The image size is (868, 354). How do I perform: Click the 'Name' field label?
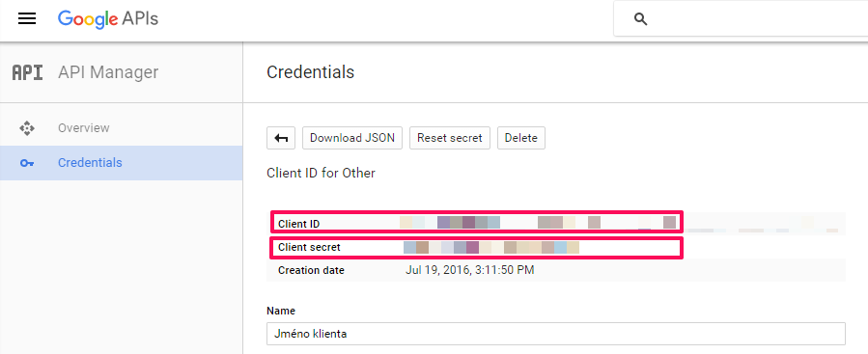281,311
